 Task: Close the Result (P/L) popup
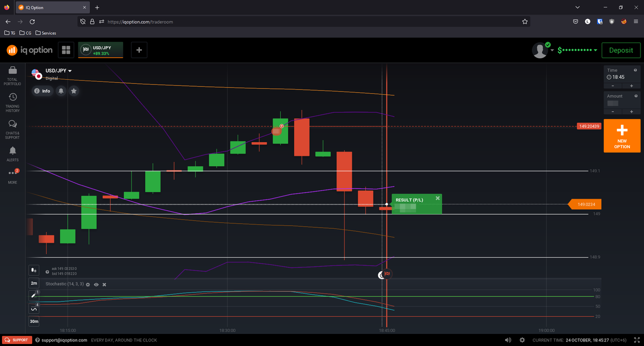coord(438,198)
